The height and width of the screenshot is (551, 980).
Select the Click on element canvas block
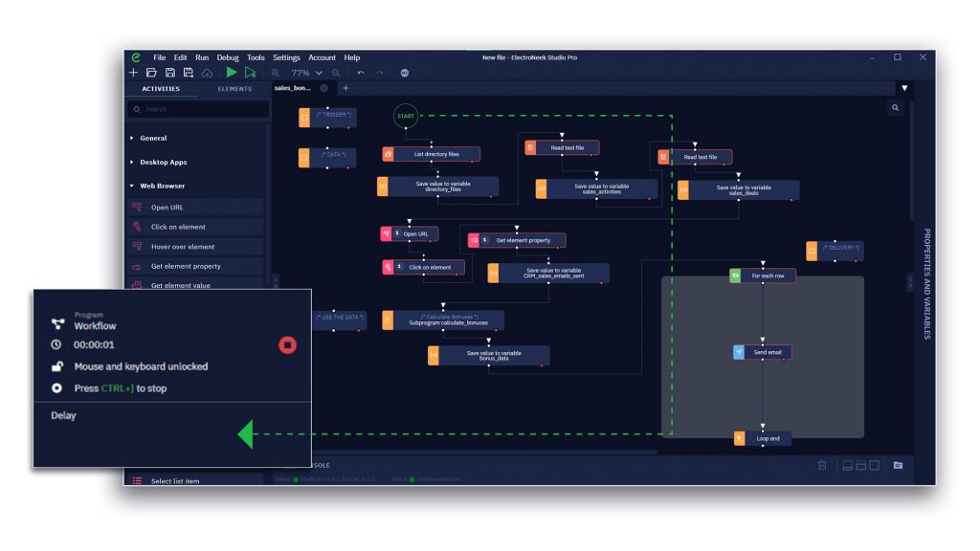click(423, 268)
